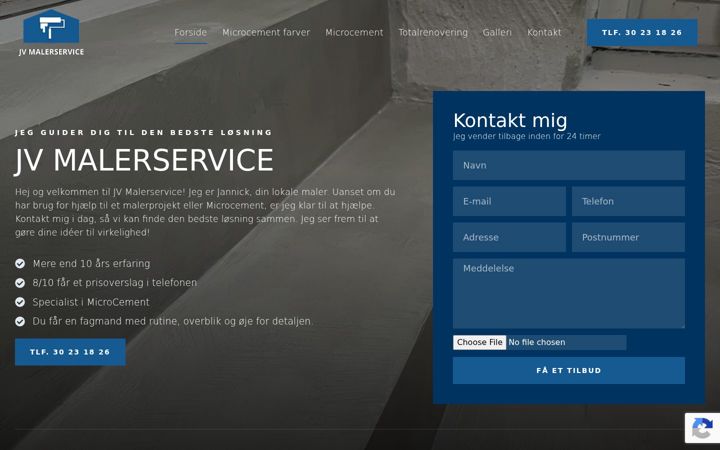Navigate to Totalrenovering

click(433, 33)
